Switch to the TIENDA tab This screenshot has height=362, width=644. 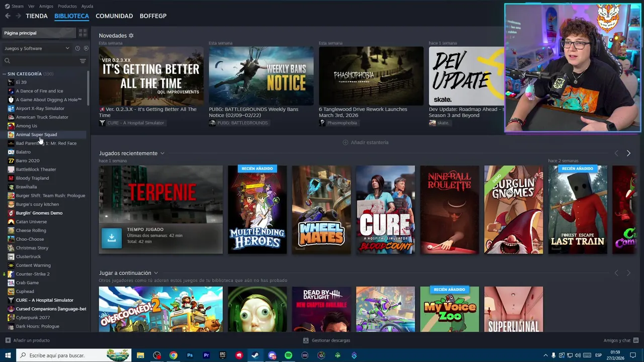tap(37, 16)
